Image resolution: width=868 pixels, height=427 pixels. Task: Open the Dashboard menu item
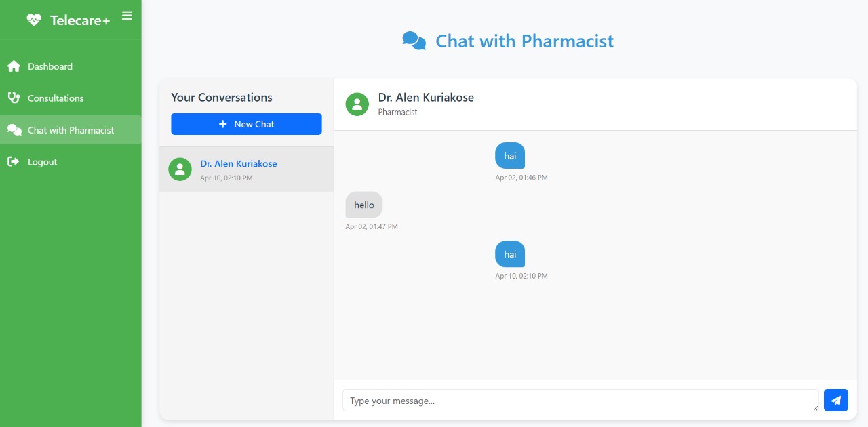(50, 66)
